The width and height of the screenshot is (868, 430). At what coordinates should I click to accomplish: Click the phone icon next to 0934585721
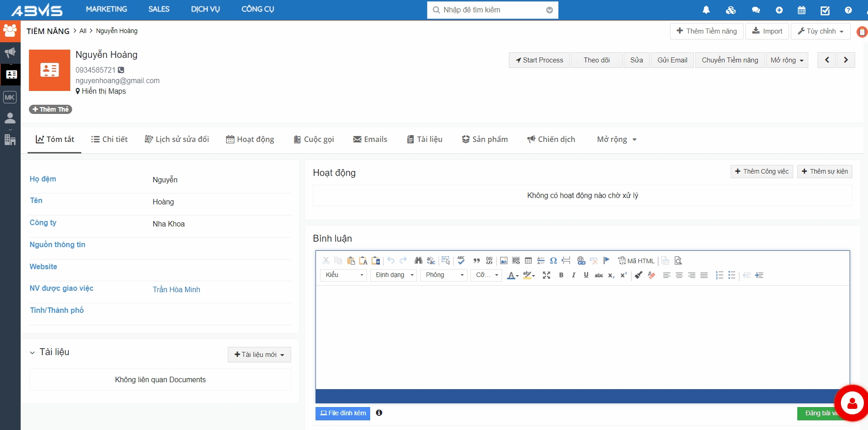coord(121,70)
